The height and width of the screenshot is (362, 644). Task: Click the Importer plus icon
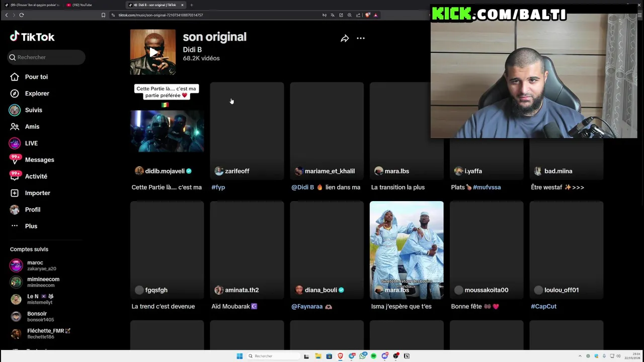coord(15,193)
